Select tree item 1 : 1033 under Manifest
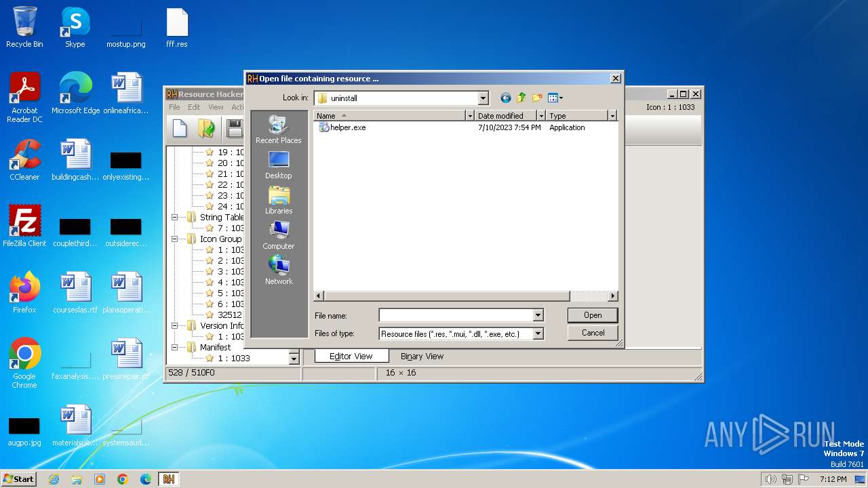The image size is (868, 488). click(x=233, y=359)
